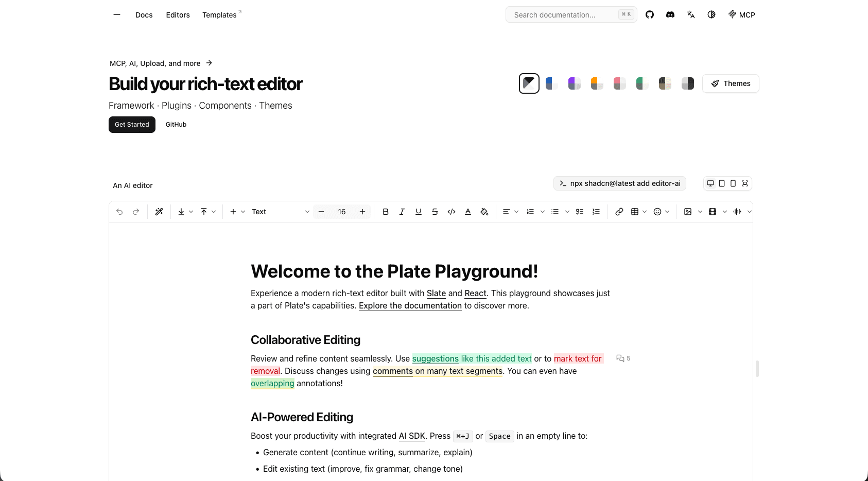The width and height of the screenshot is (868, 481).
Task: Toggle inline code formatting
Action: coord(452,212)
